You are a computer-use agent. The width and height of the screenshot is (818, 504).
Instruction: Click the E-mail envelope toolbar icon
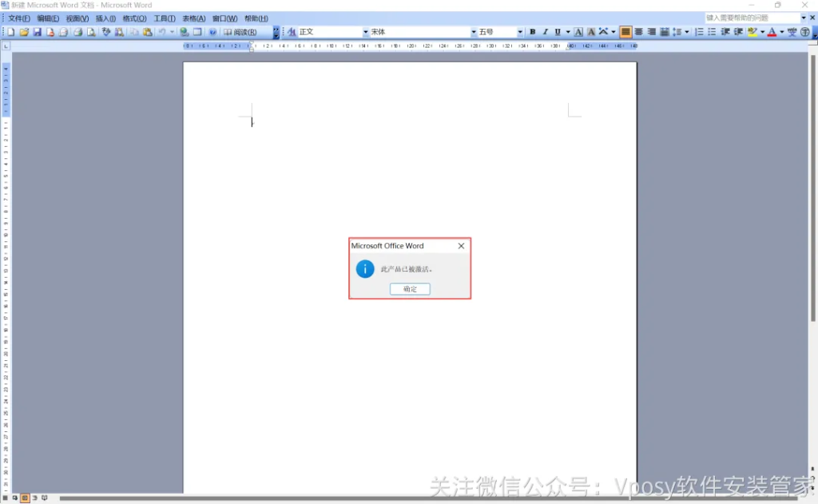pos(63,32)
